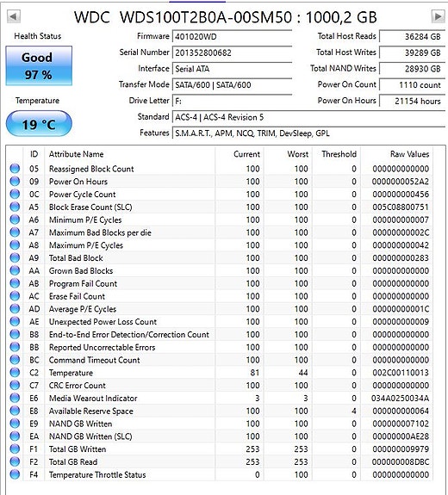The image size is (448, 495).
Task: Click status orb for CRC Error Count
Action: tap(15, 385)
